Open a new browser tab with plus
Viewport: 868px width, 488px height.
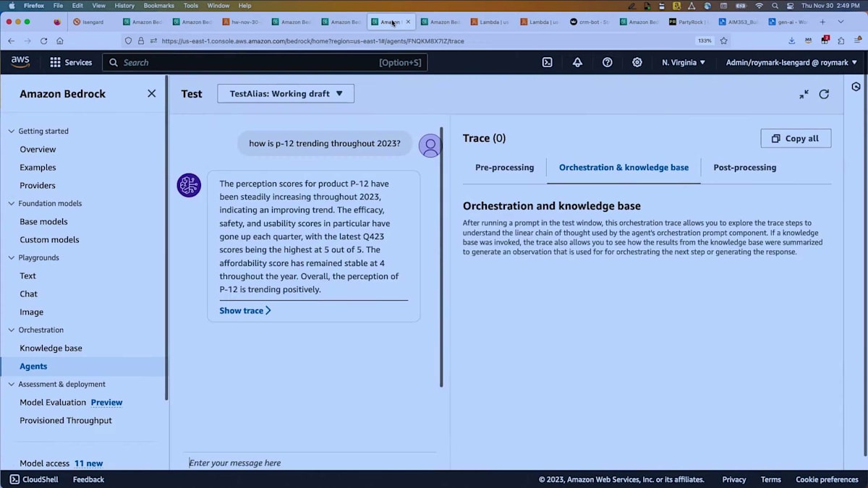[822, 22]
